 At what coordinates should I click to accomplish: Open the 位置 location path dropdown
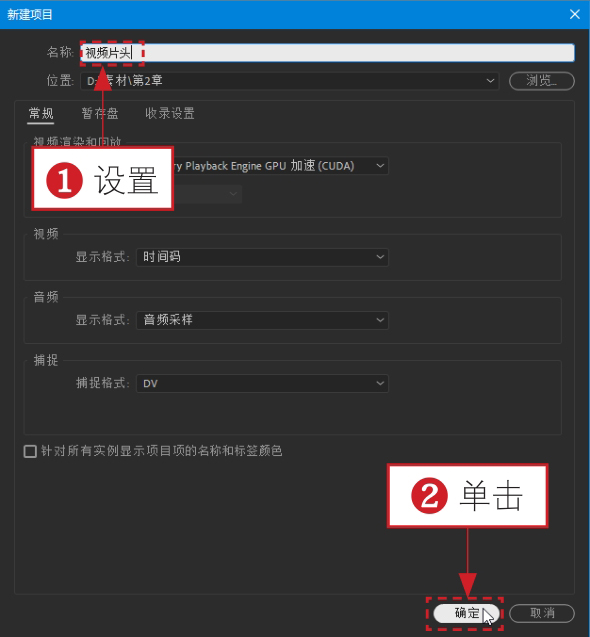click(289, 81)
